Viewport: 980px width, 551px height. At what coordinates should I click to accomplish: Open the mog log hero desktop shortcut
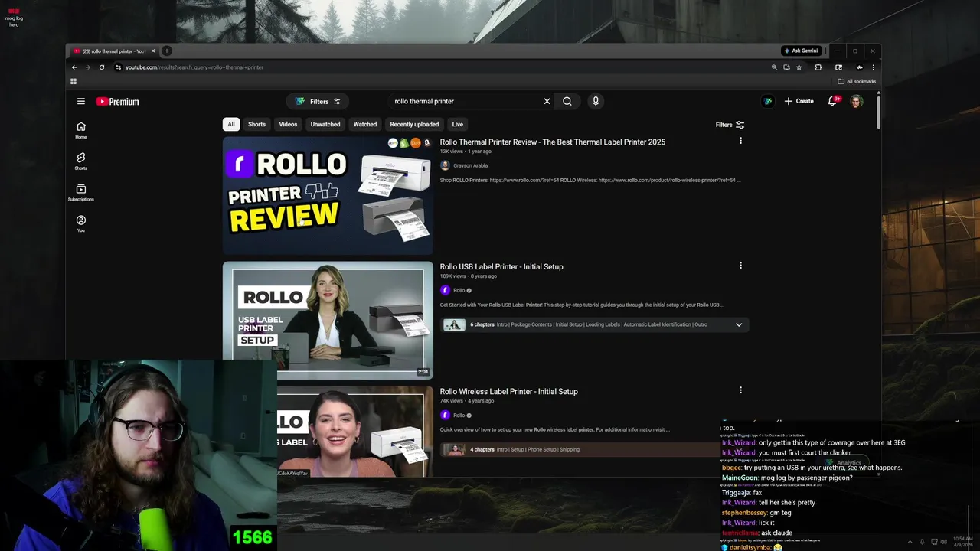tap(14, 16)
